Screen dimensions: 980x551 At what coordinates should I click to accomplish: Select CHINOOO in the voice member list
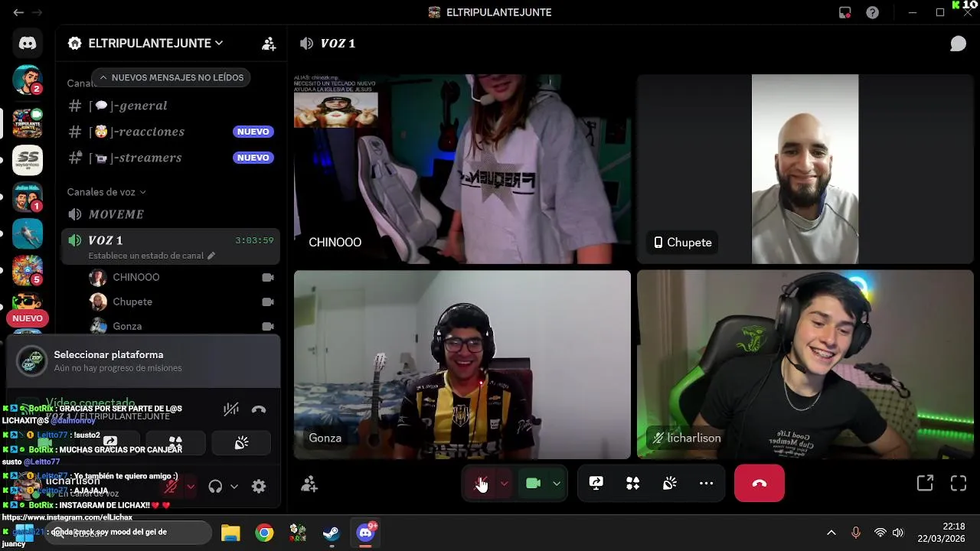[182, 277]
